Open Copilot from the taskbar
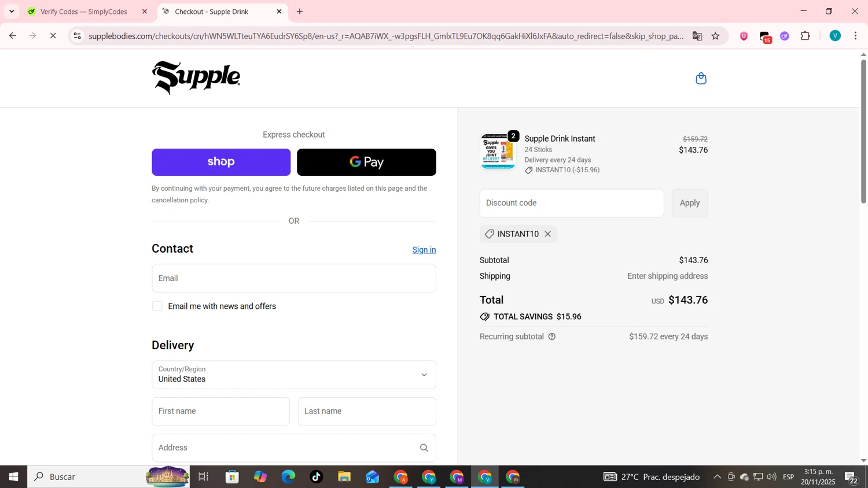This screenshot has height=488, width=868. [260, 477]
